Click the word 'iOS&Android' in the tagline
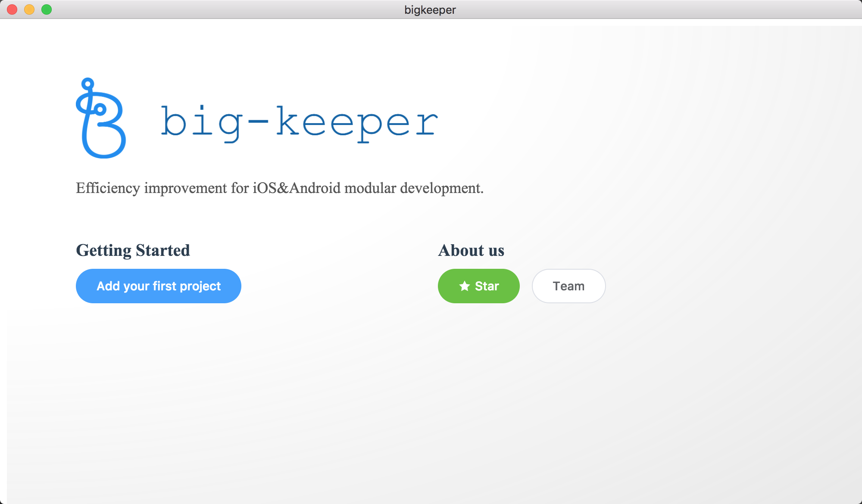Viewport: 862px width, 504px height. 297,188
